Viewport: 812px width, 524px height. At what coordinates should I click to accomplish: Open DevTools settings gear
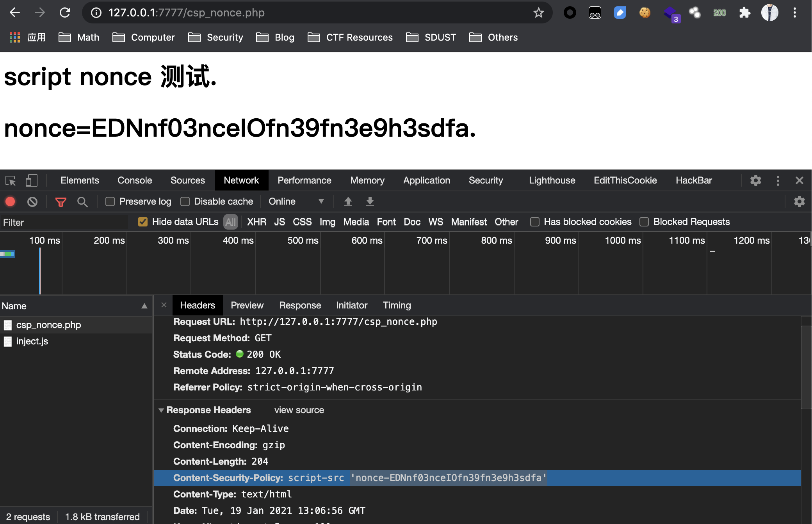point(755,180)
